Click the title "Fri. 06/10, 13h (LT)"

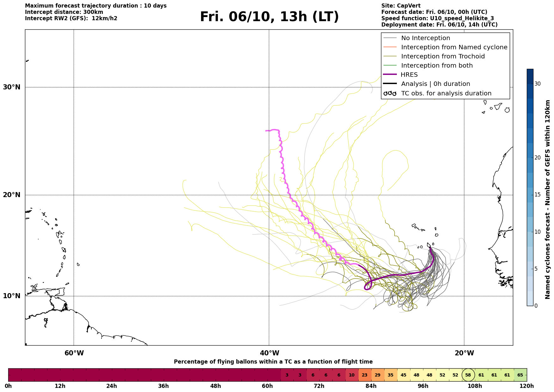269,17
